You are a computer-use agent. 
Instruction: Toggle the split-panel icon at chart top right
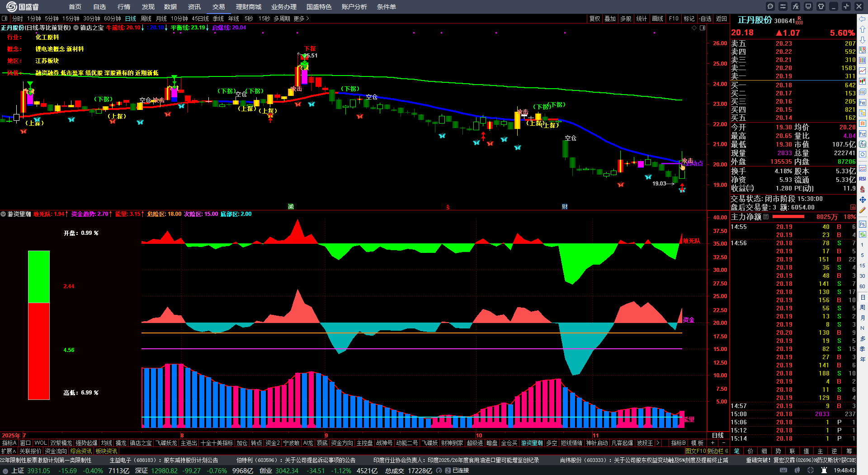click(x=703, y=28)
